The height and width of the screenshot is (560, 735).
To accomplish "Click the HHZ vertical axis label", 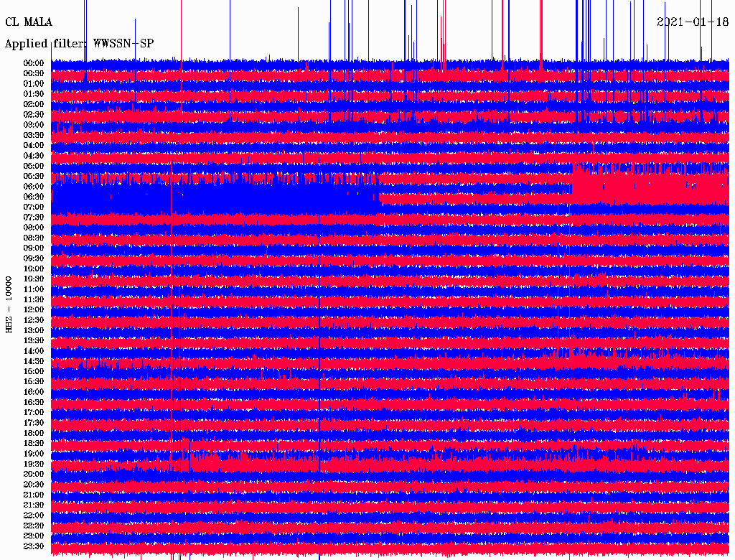I will point(9,304).
